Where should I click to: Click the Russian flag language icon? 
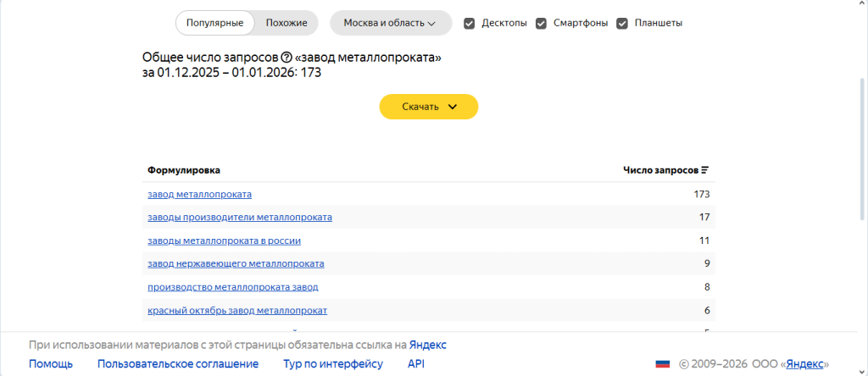663,364
